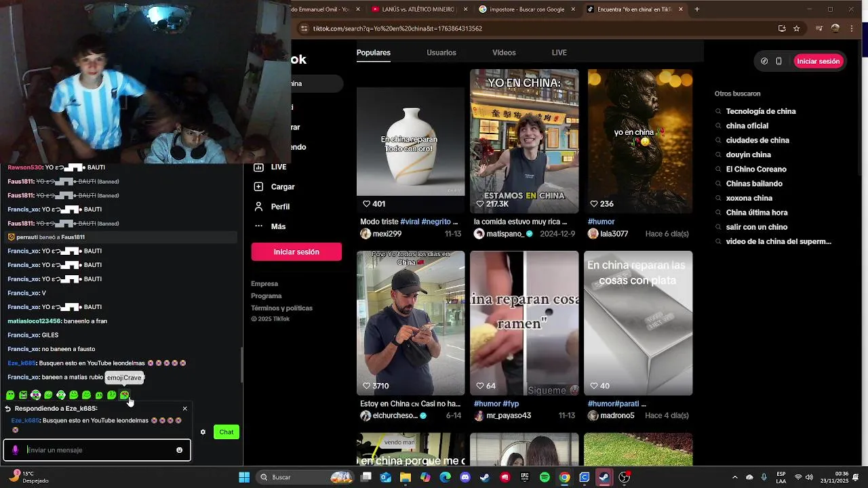Select the emojiCrave emote under the cursor
Screen dimensions: 868x488
124,395
